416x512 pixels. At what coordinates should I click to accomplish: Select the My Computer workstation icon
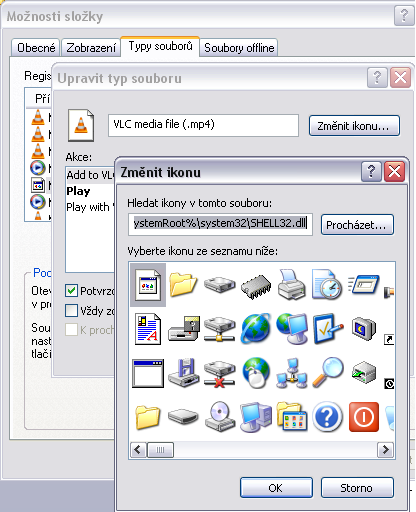(256, 417)
